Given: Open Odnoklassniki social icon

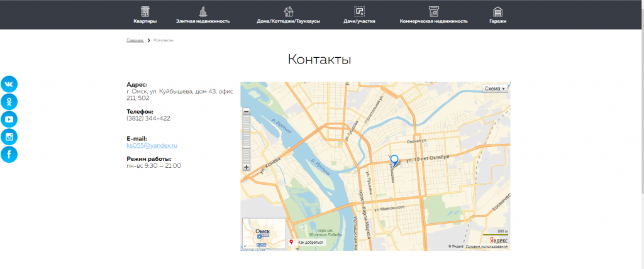Looking at the screenshot, I should (x=9, y=102).
